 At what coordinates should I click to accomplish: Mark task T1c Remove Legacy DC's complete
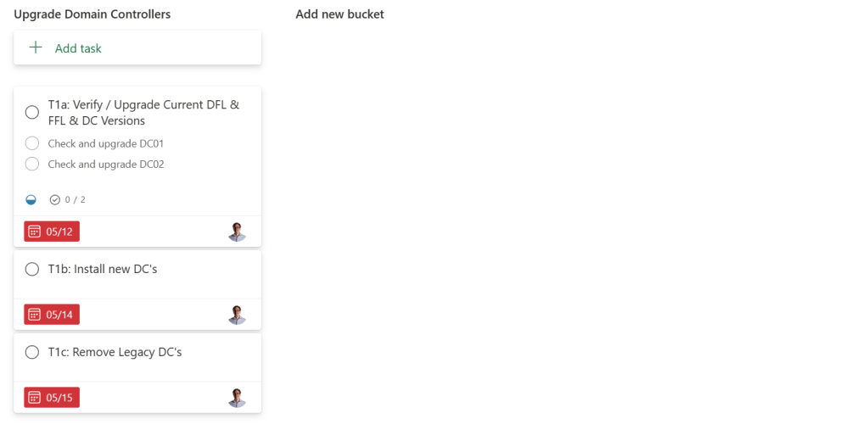click(32, 352)
